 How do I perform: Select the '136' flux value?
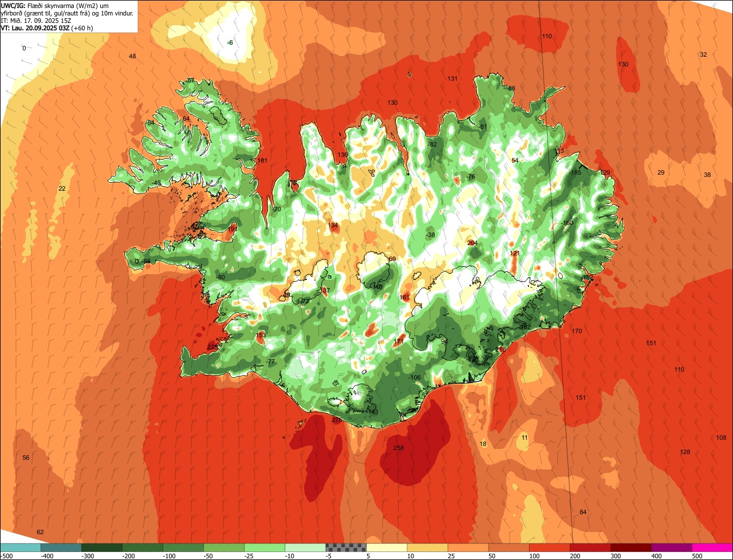(x=342, y=155)
